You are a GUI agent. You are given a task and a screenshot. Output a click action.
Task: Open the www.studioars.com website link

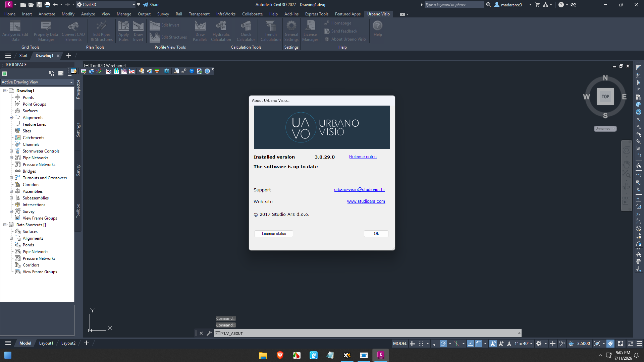pyautogui.click(x=366, y=201)
